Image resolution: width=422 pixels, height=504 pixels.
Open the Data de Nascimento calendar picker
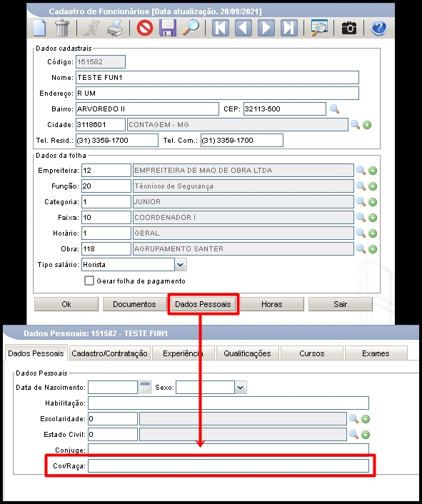coord(145,387)
